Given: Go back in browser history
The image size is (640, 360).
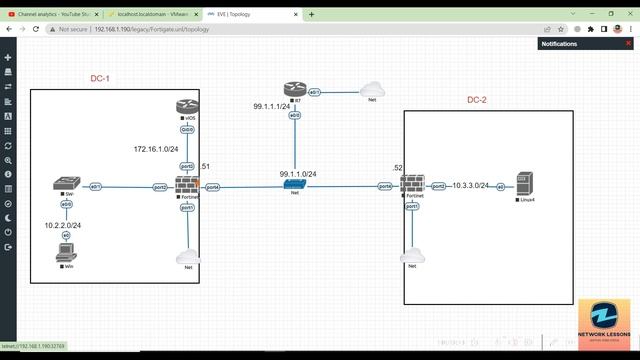Looking at the screenshot, I should 9,29.
